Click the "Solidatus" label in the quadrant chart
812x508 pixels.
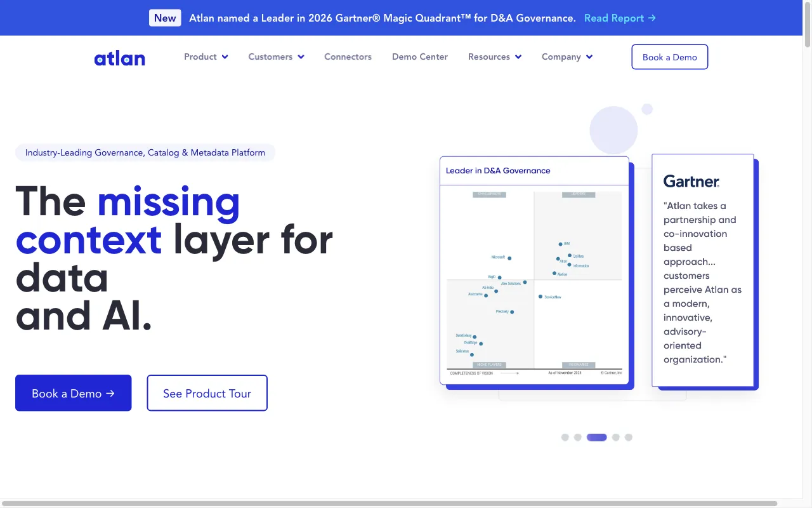[x=462, y=351]
